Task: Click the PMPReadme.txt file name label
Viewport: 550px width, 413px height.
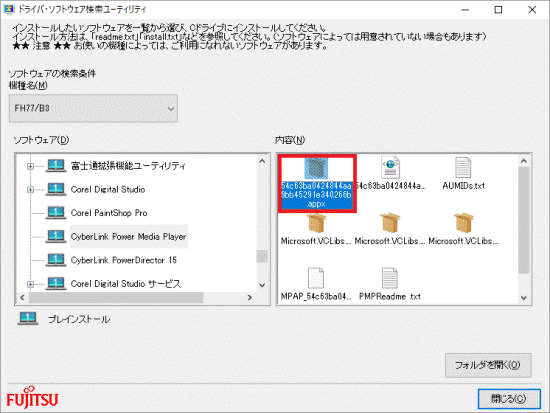Action: (390, 297)
